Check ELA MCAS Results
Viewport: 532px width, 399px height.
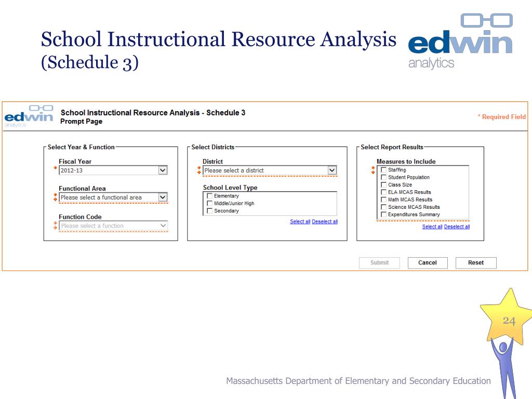(384, 192)
